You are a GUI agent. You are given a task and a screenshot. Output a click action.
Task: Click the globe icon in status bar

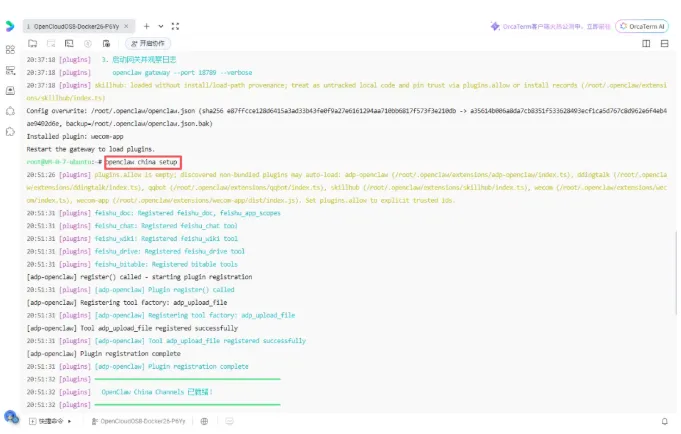[x=204, y=421]
